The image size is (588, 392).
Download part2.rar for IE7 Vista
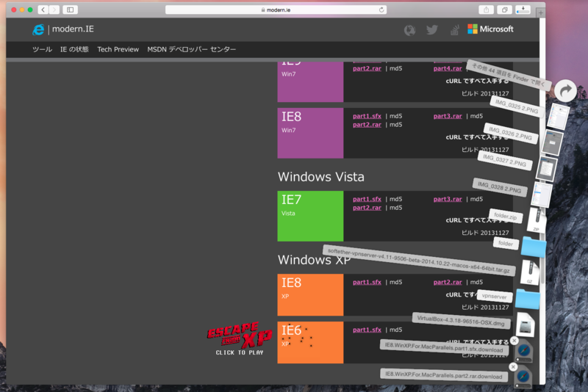tap(367, 208)
